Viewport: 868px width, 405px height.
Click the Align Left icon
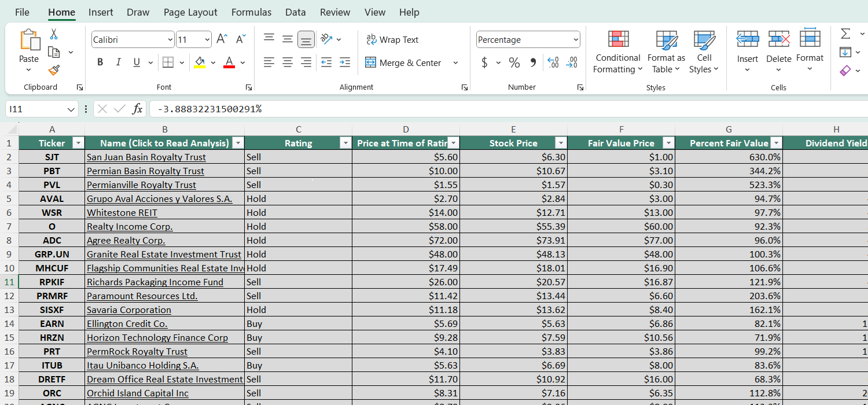[x=269, y=62]
